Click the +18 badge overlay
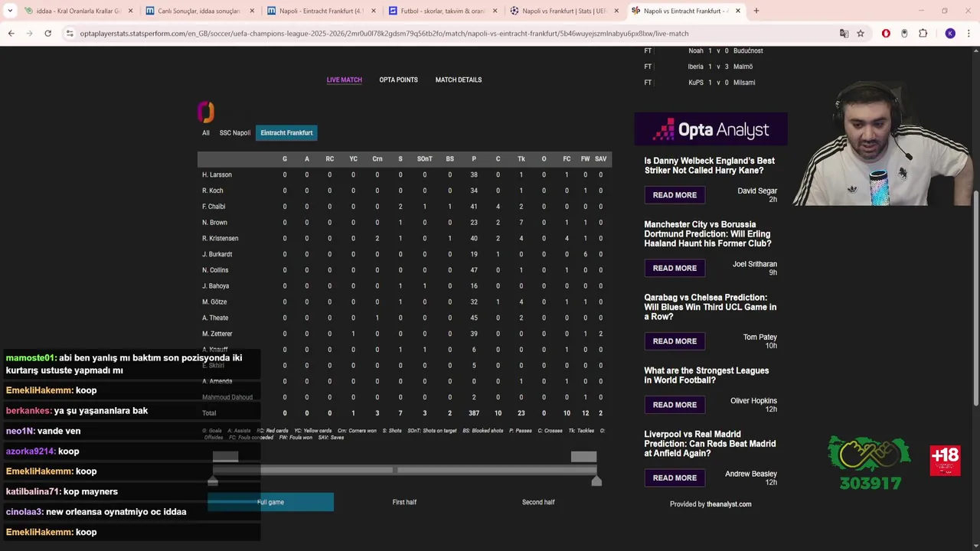Screen dimensions: 980x551 946,461
